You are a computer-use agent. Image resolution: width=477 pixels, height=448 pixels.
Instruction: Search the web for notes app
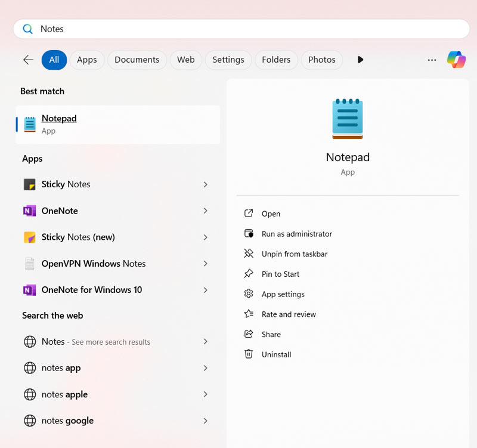(117, 368)
